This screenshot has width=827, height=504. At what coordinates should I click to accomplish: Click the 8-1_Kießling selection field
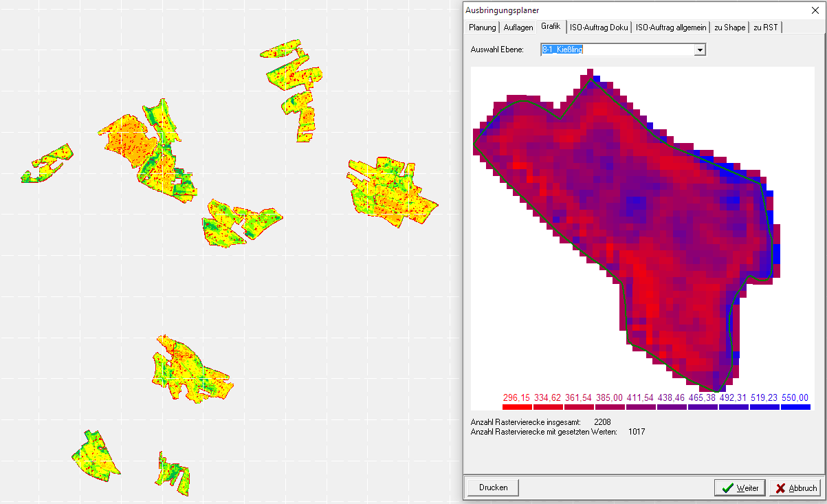coord(617,50)
